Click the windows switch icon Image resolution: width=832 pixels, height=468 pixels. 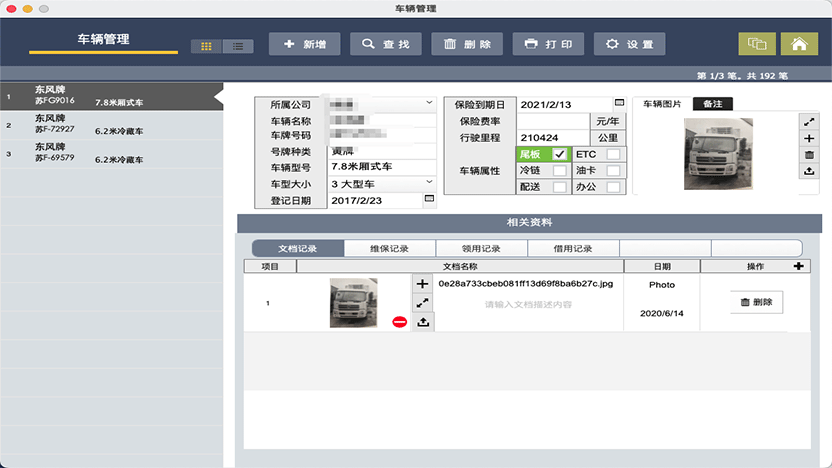click(757, 44)
